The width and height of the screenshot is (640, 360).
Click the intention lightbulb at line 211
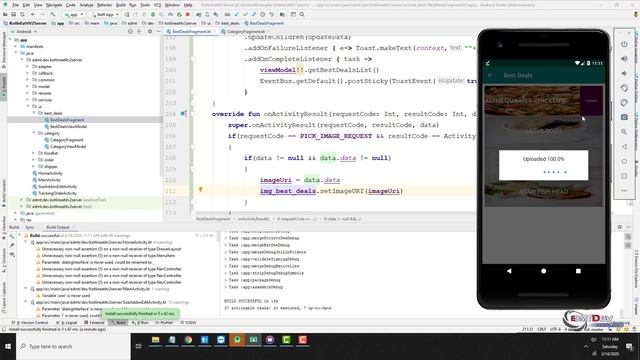click(x=200, y=189)
